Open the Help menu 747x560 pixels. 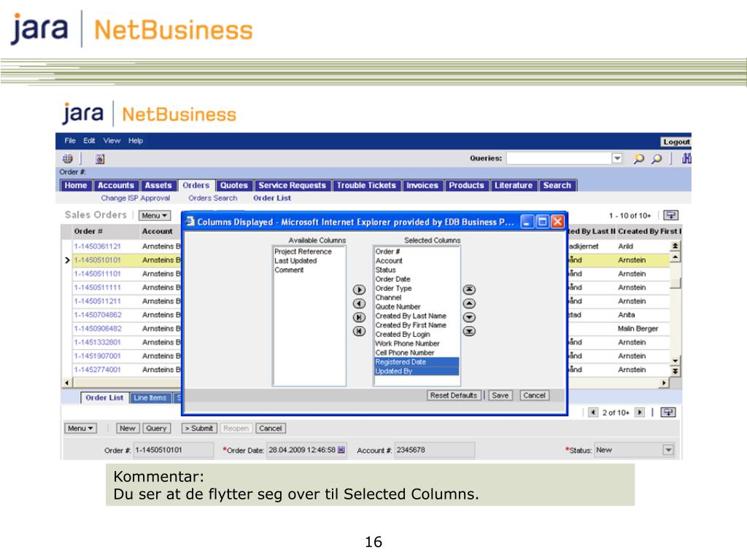(x=135, y=141)
